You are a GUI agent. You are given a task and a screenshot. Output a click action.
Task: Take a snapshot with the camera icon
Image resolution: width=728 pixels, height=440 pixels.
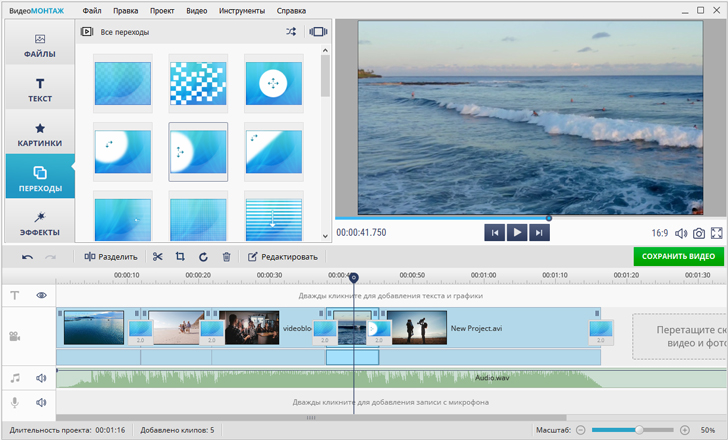(699, 233)
